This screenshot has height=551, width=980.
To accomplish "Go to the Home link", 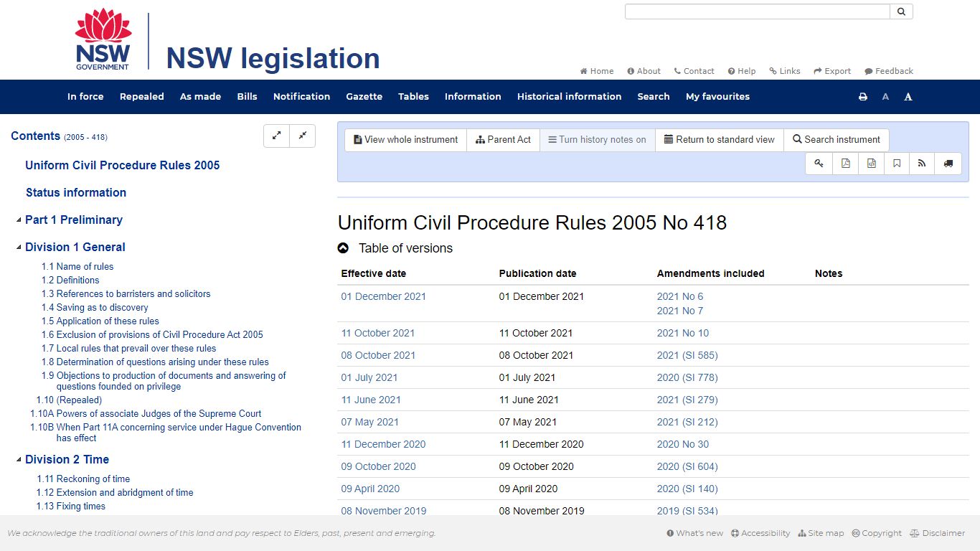I will point(597,71).
